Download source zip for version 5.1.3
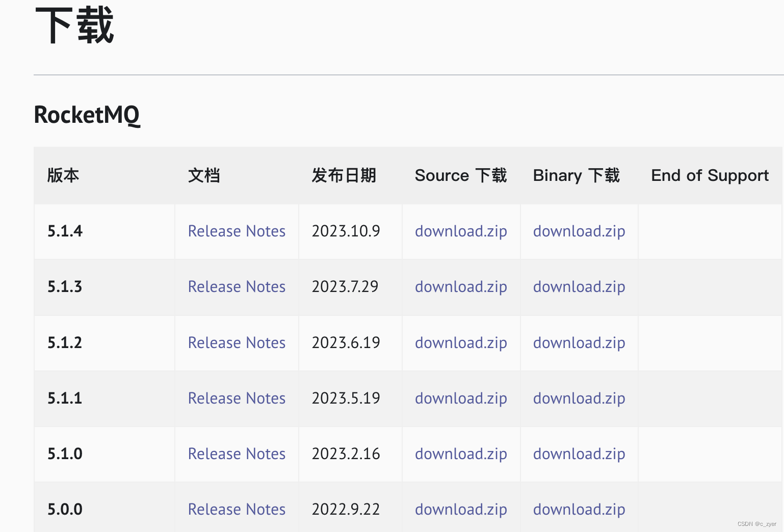 click(x=461, y=287)
